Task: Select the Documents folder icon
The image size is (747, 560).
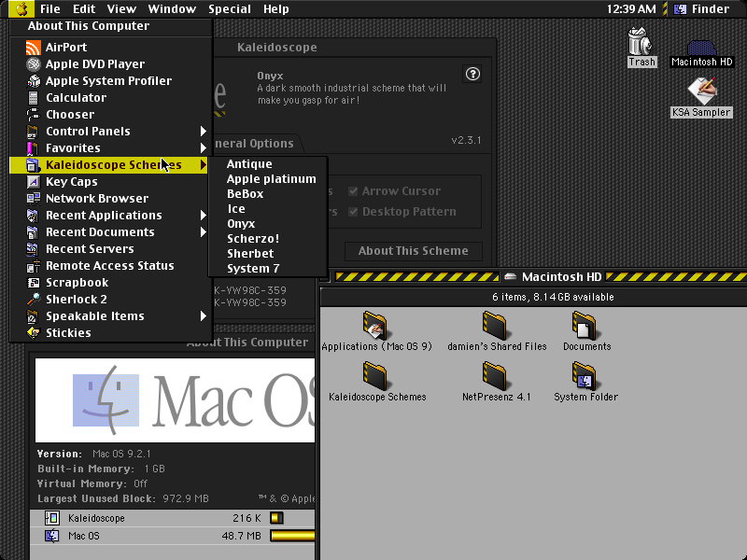Action: pos(585,326)
